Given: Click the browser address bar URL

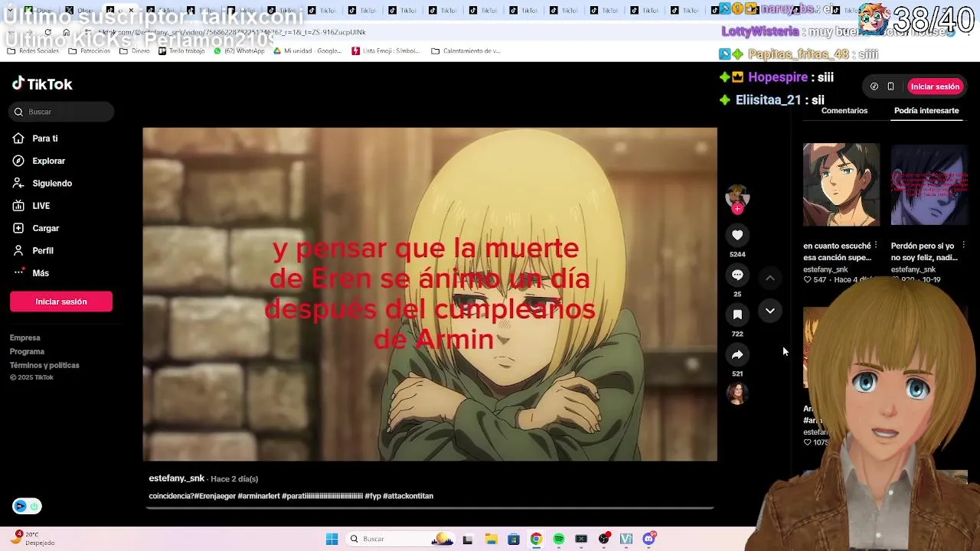Looking at the screenshot, I should click(234, 32).
